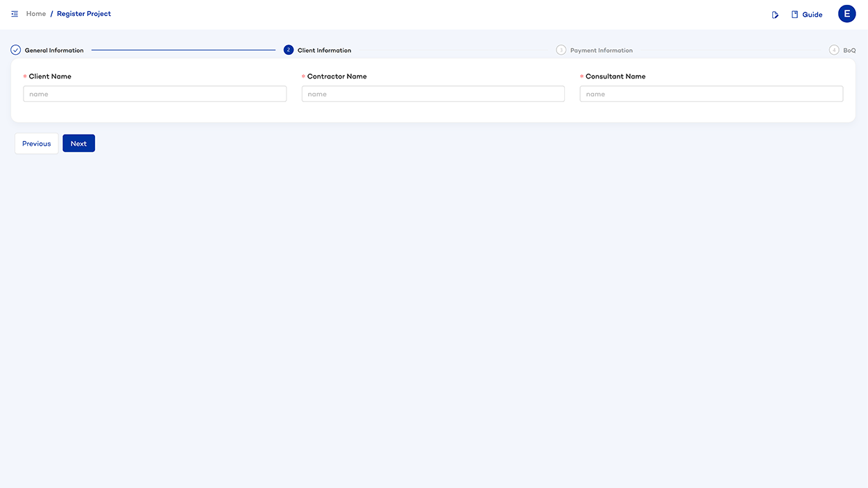868x488 pixels.
Task: Click the step 4 circle icon
Action: tap(834, 50)
